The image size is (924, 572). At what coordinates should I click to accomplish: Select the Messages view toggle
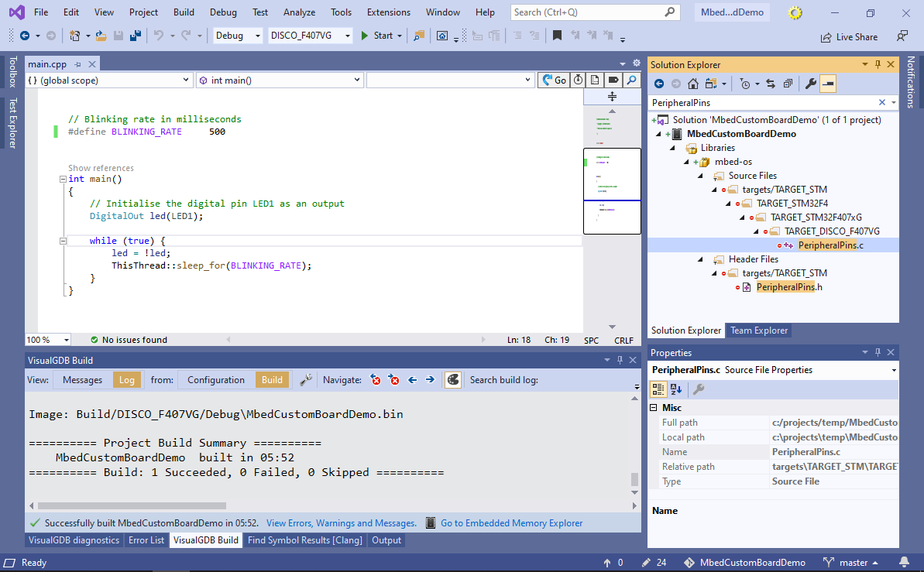(83, 380)
